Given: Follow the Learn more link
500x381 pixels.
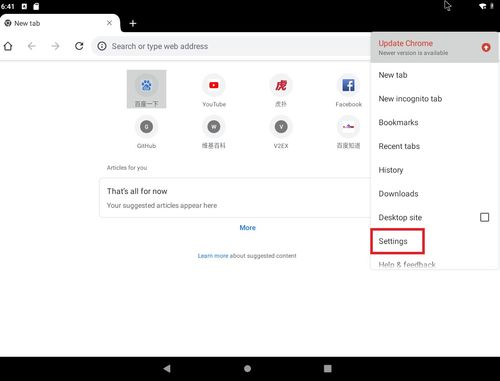Looking at the screenshot, I should [x=213, y=256].
